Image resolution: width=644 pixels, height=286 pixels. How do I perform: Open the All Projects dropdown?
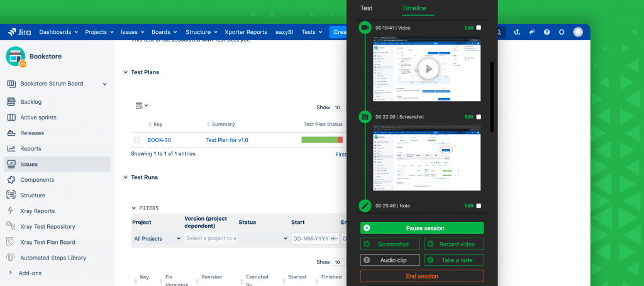point(157,238)
